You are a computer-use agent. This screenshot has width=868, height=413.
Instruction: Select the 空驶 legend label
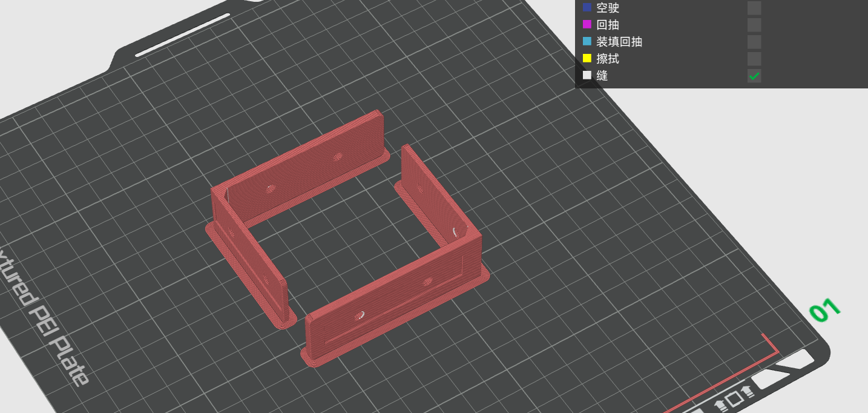(608, 8)
